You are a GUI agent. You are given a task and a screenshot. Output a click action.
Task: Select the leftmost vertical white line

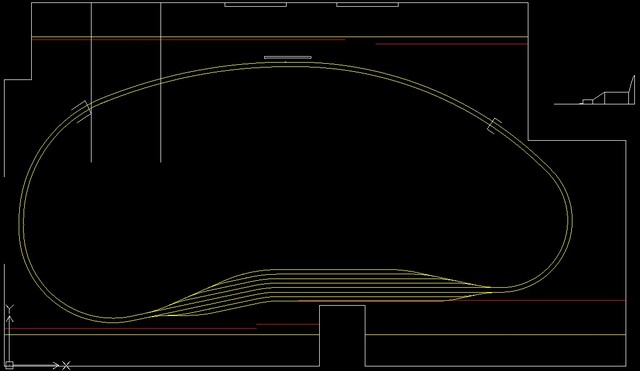tap(91, 82)
